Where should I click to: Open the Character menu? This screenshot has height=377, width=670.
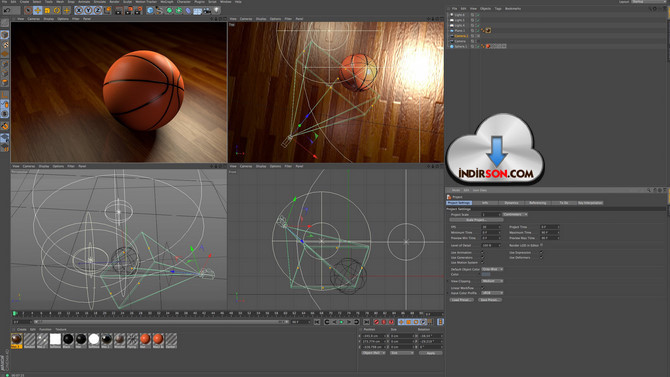(x=184, y=2)
